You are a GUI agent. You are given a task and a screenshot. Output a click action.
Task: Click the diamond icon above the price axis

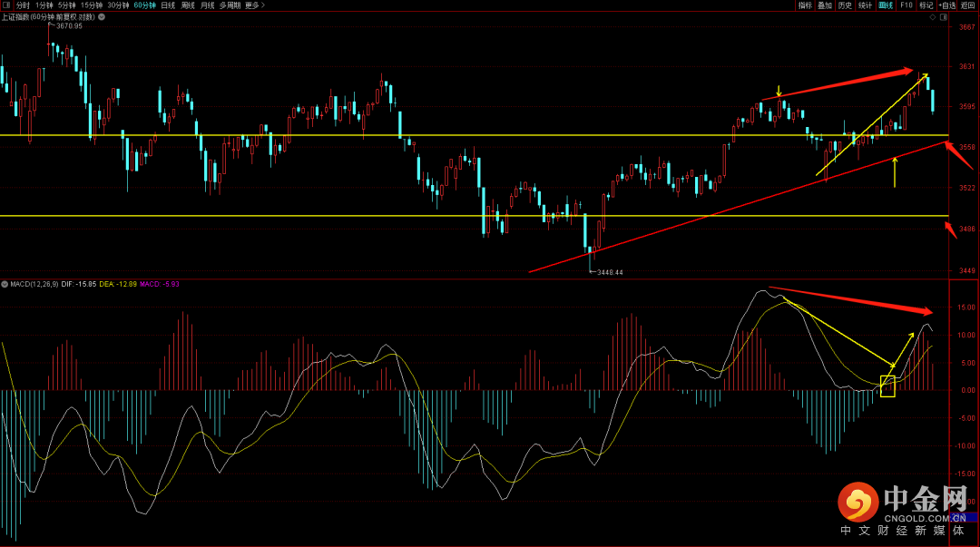coord(933,17)
